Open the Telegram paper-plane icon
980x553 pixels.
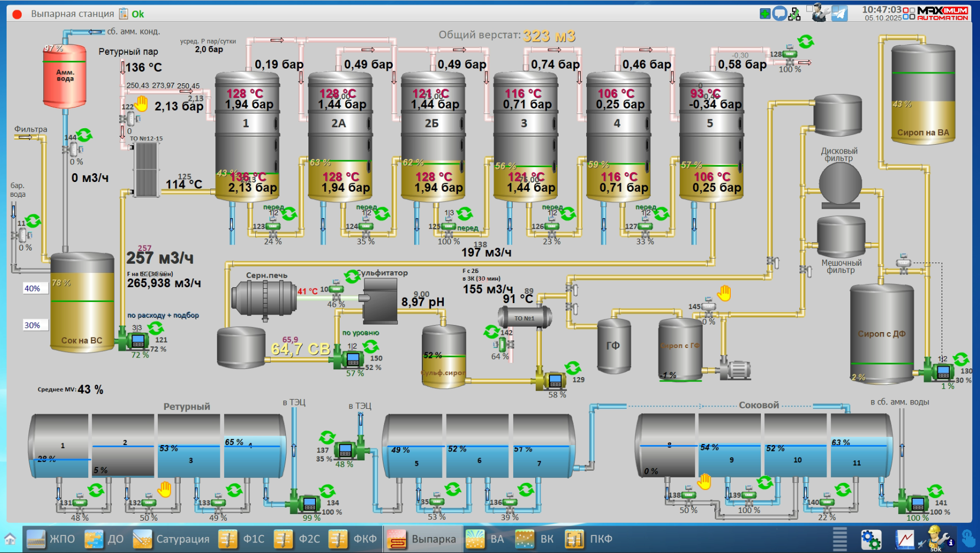click(839, 13)
